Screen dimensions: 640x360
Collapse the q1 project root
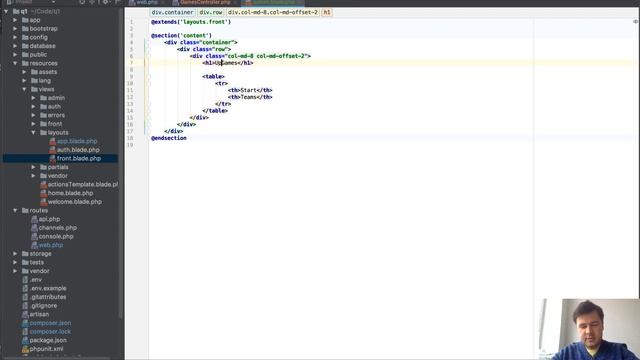[x=6, y=11]
